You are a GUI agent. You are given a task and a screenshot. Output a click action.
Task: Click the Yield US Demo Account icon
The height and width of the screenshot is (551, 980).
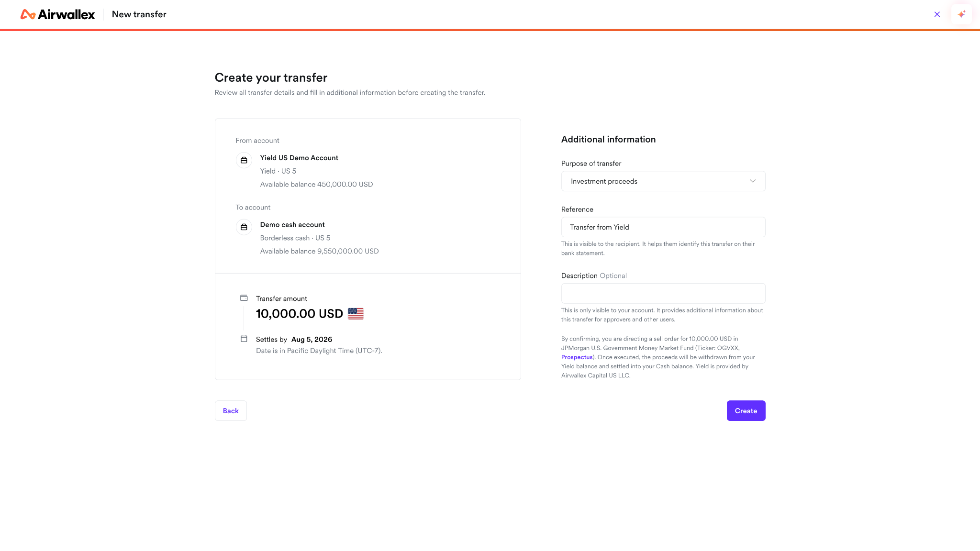pyautogui.click(x=244, y=160)
